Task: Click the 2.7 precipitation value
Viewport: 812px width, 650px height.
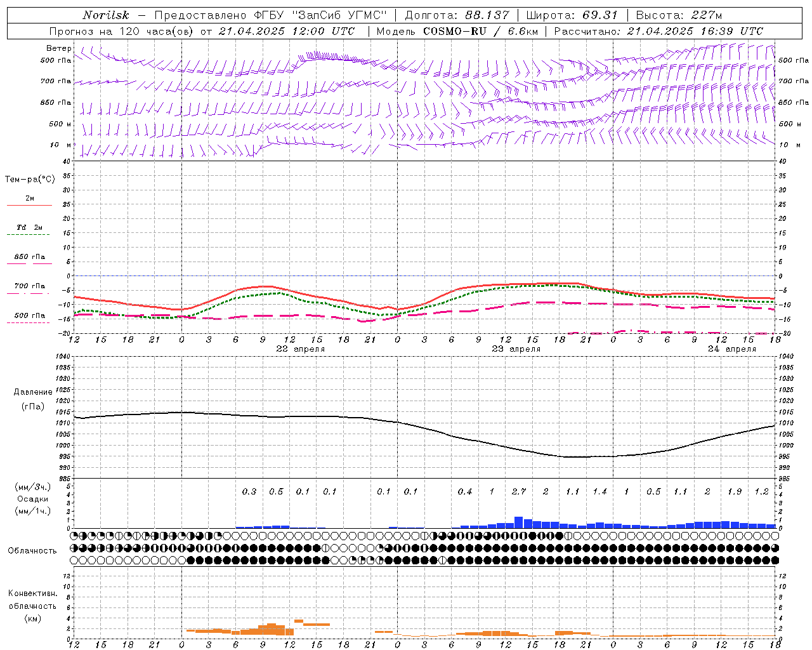Action: point(519,492)
